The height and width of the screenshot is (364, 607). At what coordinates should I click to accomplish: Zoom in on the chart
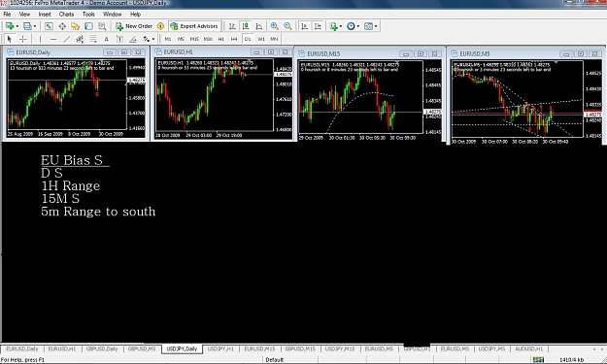(275, 26)
